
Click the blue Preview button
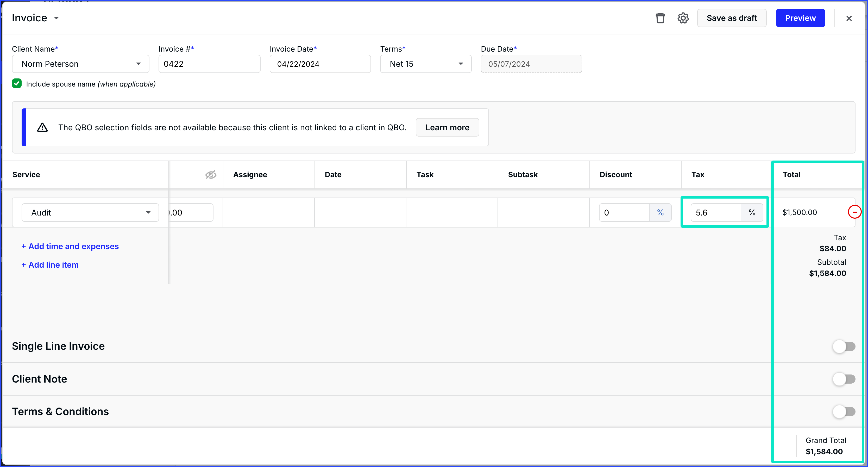(x=800, y=18)
